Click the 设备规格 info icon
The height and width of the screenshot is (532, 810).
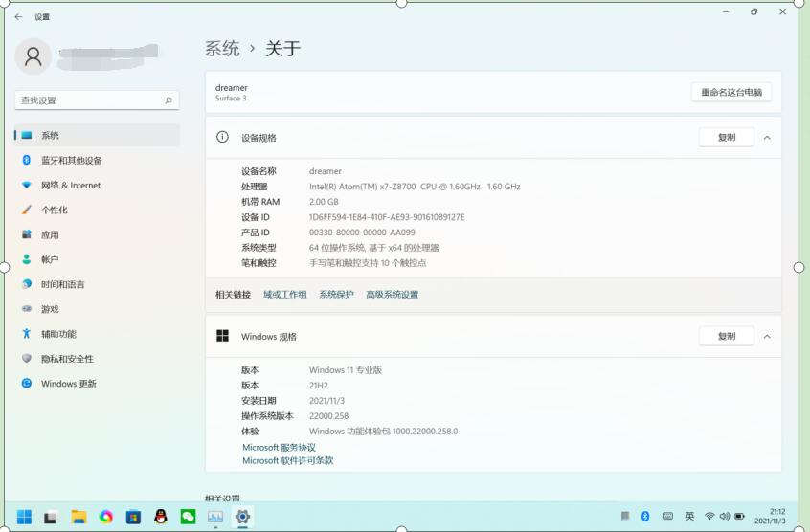(x=222, y=137)
